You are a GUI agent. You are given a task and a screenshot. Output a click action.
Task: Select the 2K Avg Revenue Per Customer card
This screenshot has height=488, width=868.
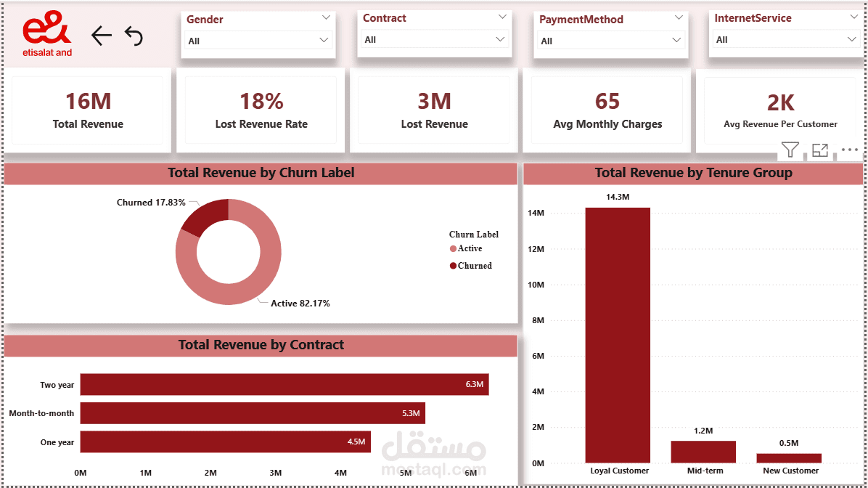tap(780, 110)
